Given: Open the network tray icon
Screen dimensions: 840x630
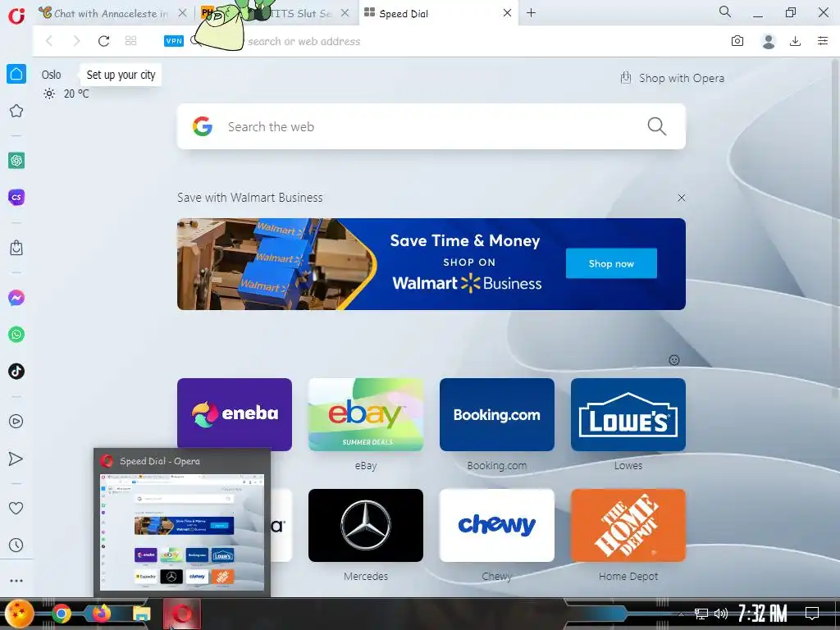Looking at the screenshot, I should (701, 614).
